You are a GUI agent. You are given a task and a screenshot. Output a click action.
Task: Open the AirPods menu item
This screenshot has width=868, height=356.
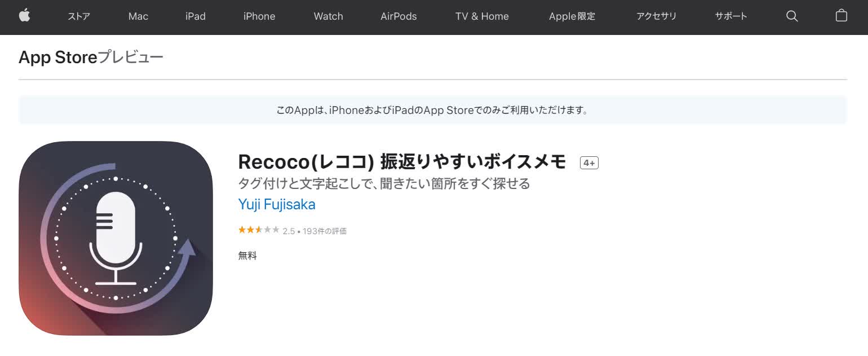(398, 16)
